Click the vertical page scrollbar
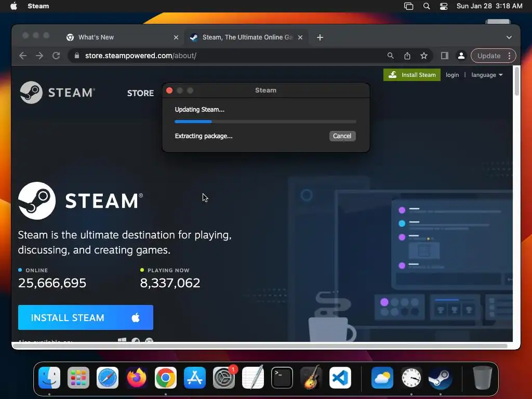 click(x=516, y=82)
